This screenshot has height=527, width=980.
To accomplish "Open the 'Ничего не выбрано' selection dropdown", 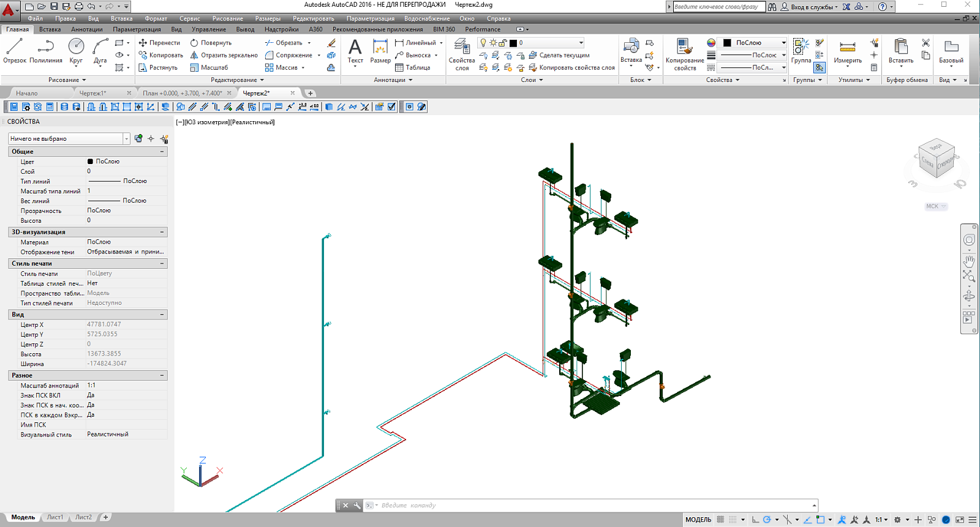I will (69, 139).
